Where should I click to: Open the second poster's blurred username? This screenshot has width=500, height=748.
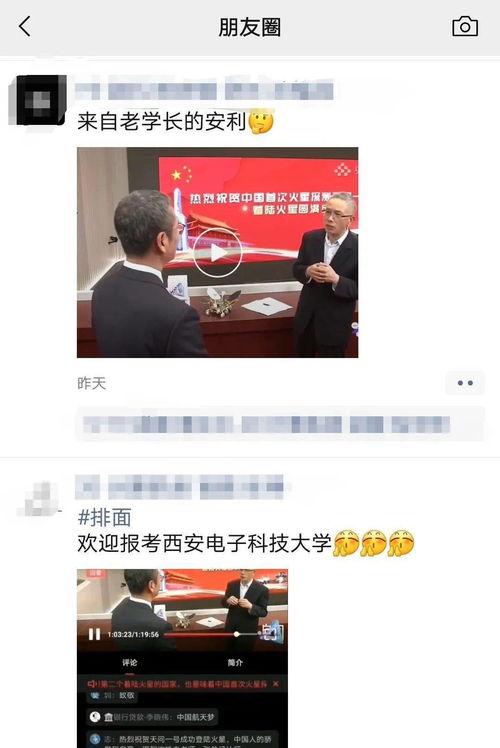pos(180,487)
